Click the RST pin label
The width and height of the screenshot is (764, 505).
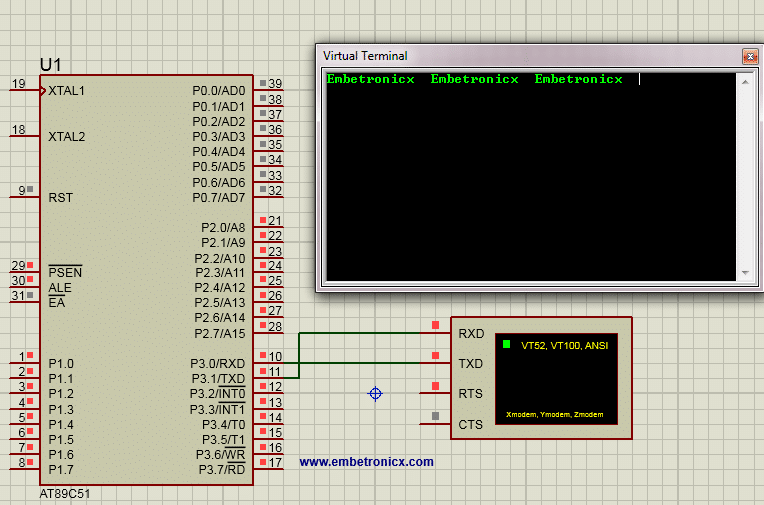click(x=60, y=197)
